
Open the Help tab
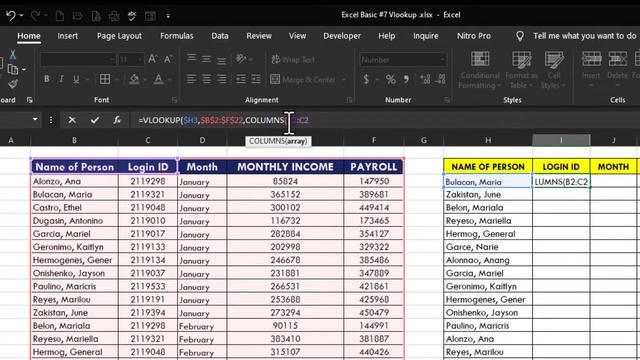[x=386, y=36]
